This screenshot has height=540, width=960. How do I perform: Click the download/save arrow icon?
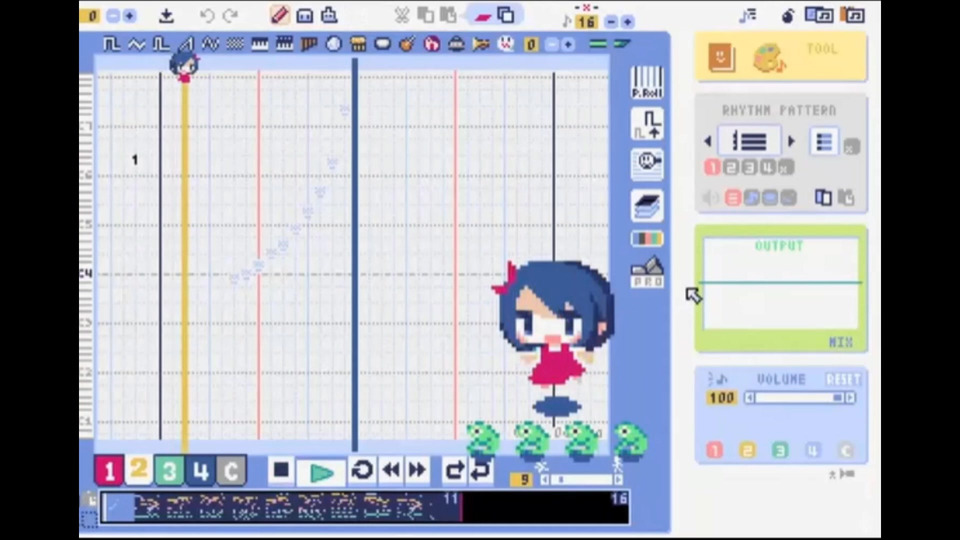[x=166, y=15]
